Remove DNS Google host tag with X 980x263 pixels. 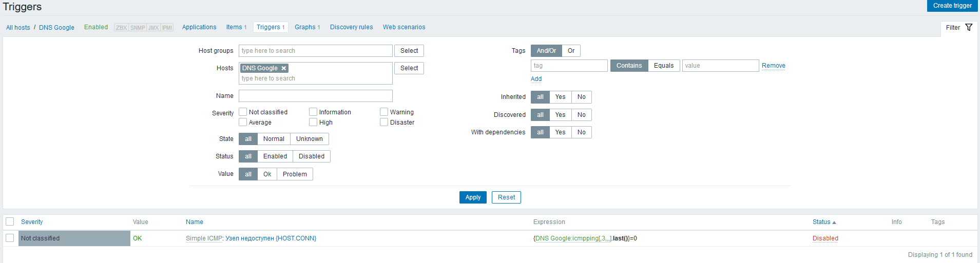point(283,68)
